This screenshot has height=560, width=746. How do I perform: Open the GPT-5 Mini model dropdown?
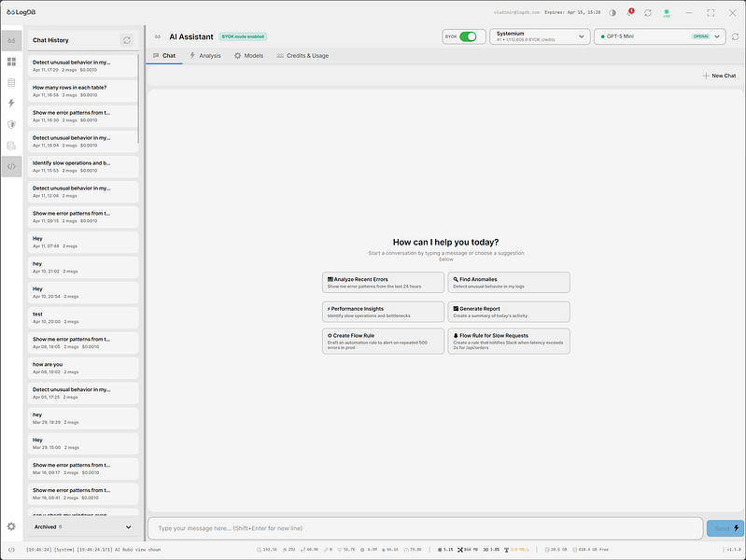[x=659, y=36]
